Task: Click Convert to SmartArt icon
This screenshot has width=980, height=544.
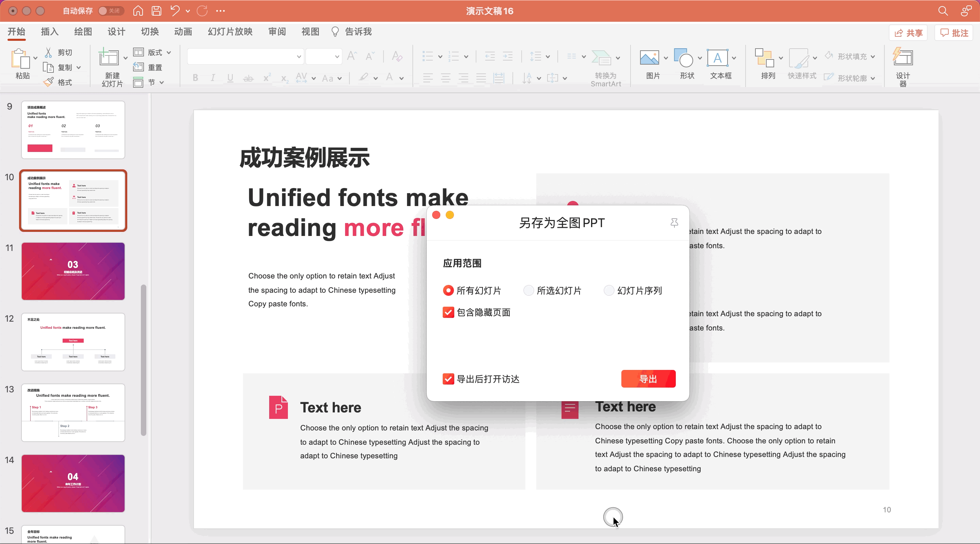Action: 602,58
